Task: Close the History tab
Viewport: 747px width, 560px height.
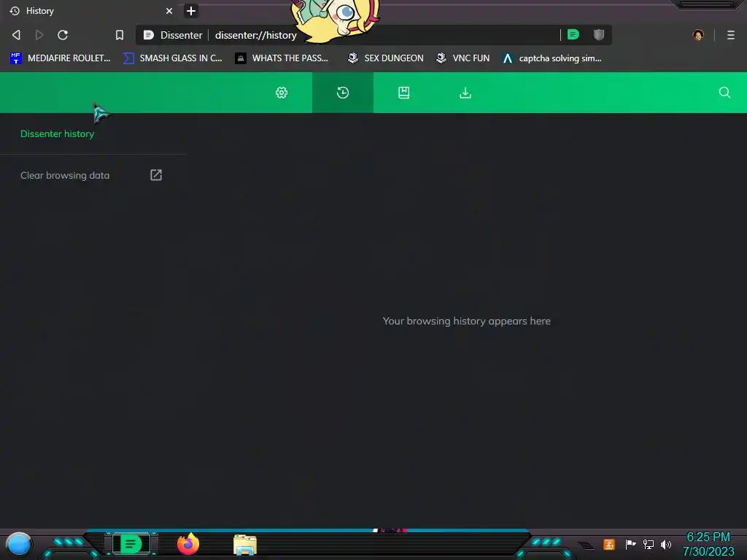Action: click(x=169, y=11)
